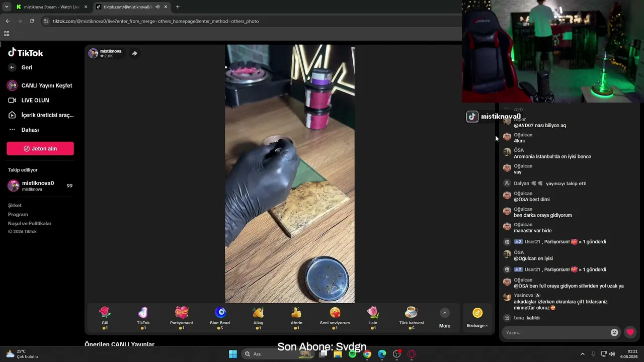This screenshot has width=644, height=362.
Task: Send the Parlıyorsun! gift
Action: click(x=182, y=318)
